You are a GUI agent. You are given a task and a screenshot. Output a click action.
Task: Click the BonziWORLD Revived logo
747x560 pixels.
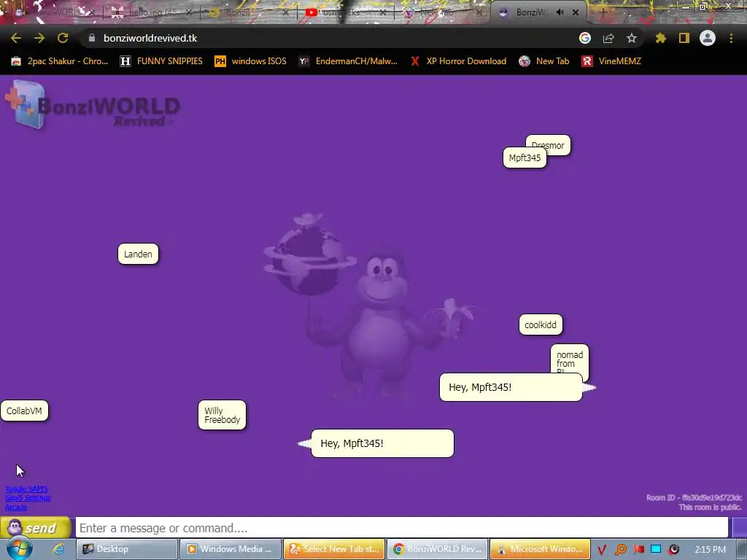pyautogui.click(x=93, y=105)
